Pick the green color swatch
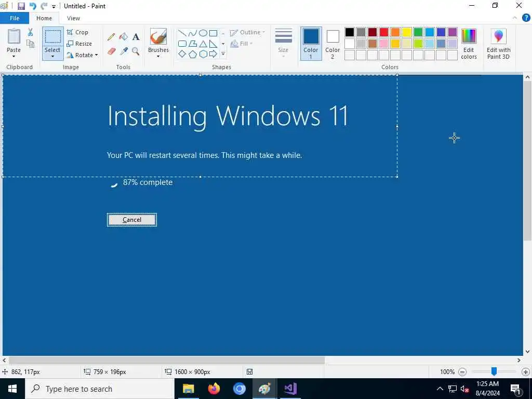 [x=418, y=32]
